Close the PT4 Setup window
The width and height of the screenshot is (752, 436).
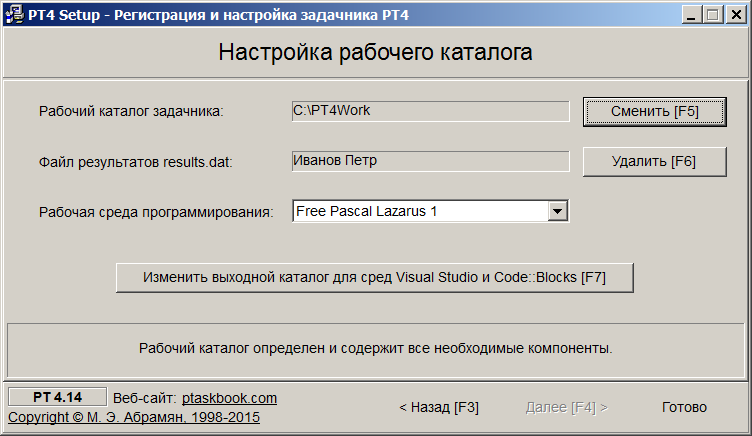point(736,15)
